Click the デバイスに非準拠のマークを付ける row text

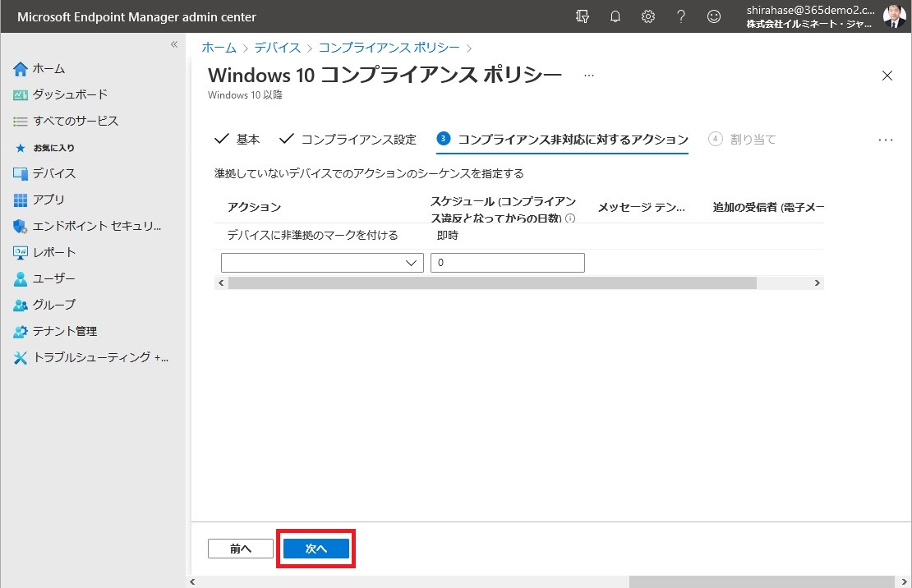[313, 235]
